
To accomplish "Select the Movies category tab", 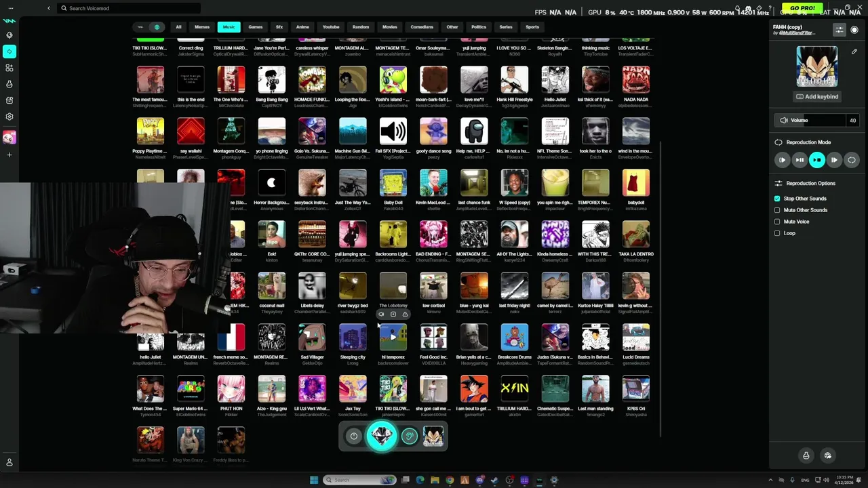I will pos(390,27).
